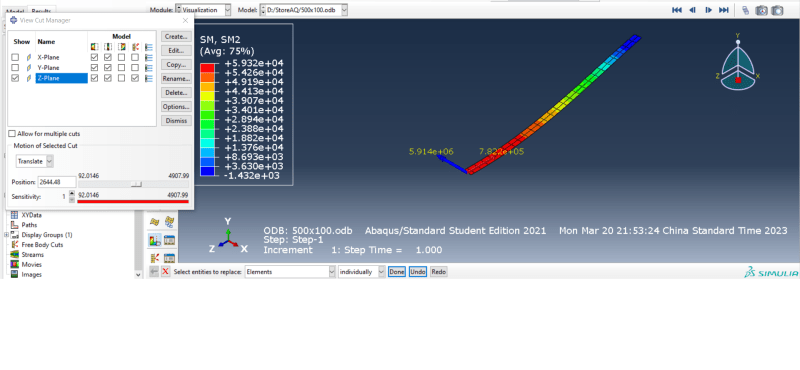Toggle Z-Plane free body checkbox

[135, 78]
